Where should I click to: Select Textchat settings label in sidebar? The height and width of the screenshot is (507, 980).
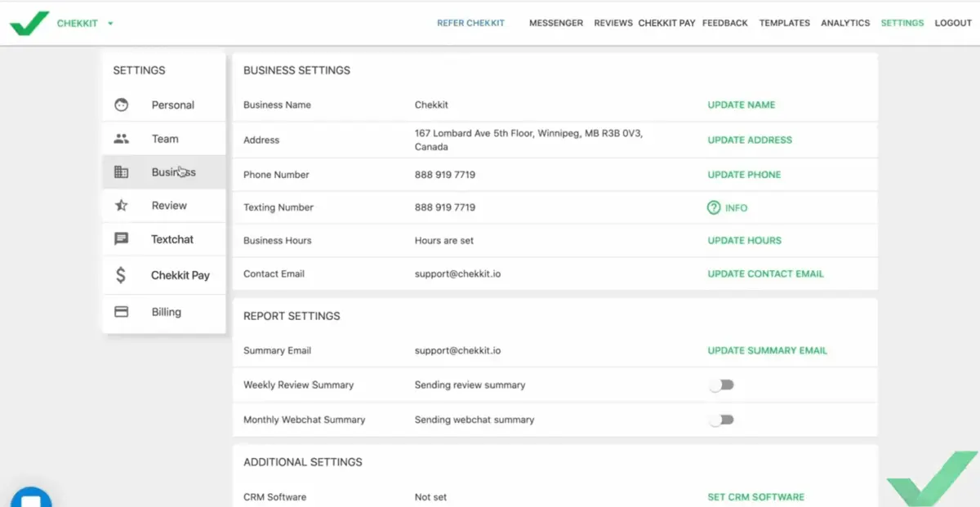click(x=172, y=239)
